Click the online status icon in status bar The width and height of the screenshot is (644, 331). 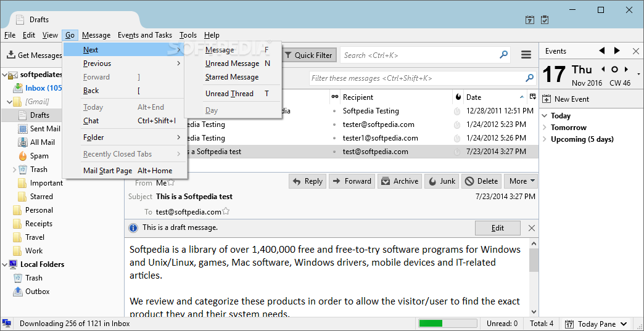click(7, 324)
